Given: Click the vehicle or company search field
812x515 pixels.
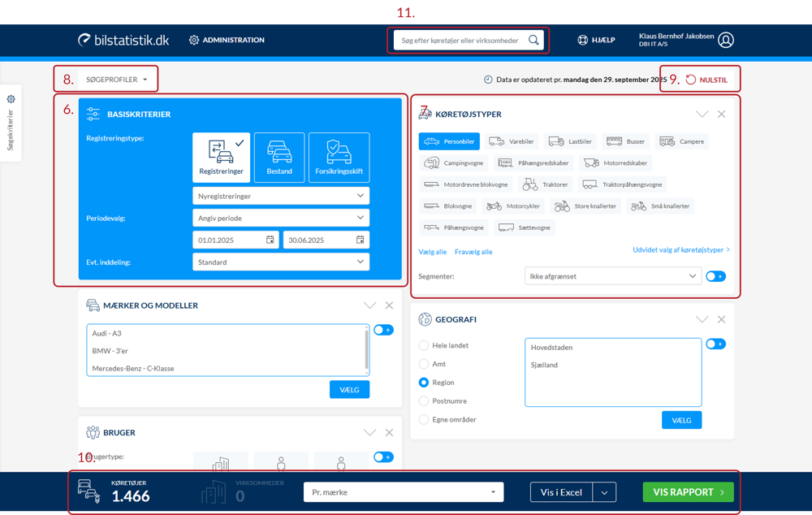Looking at the screenshot, I should click(460, 40).
